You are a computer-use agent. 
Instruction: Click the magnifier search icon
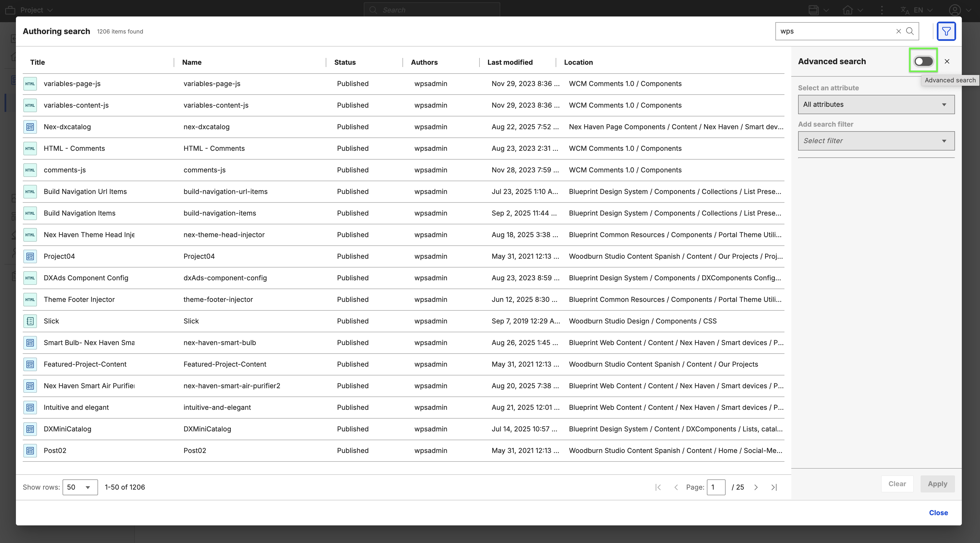coord(910,31)
